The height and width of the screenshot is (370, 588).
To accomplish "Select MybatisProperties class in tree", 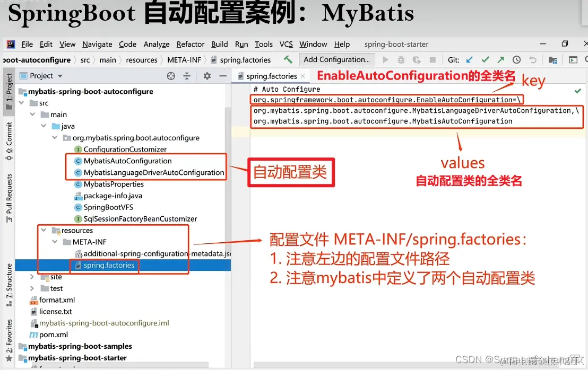I will click(x=114, y=184).
